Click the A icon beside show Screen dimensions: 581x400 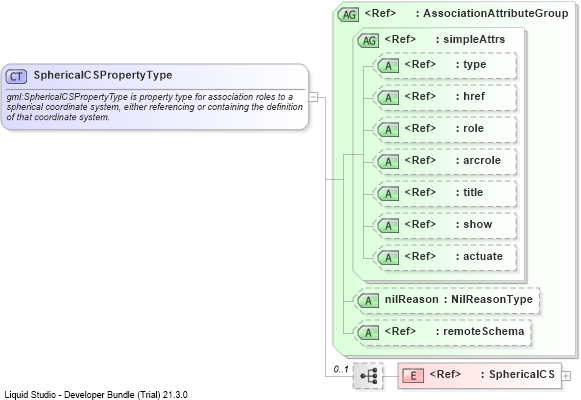pos(388,226)
